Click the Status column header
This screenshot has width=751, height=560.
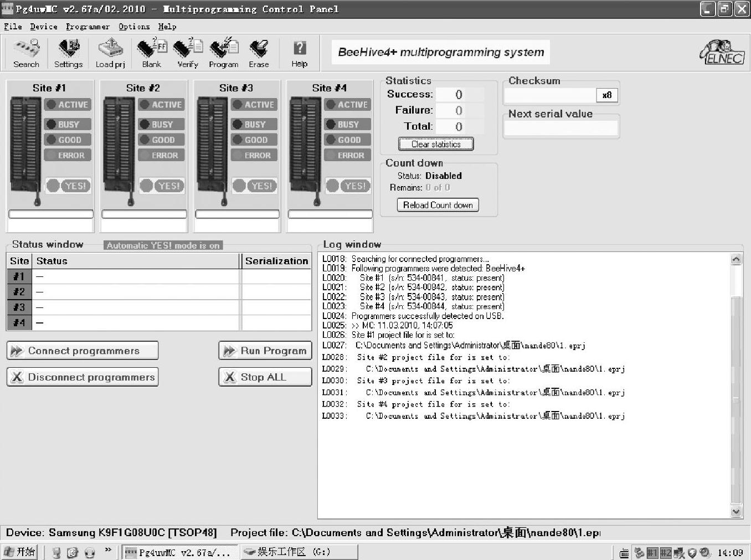click(x=136, y=261)
